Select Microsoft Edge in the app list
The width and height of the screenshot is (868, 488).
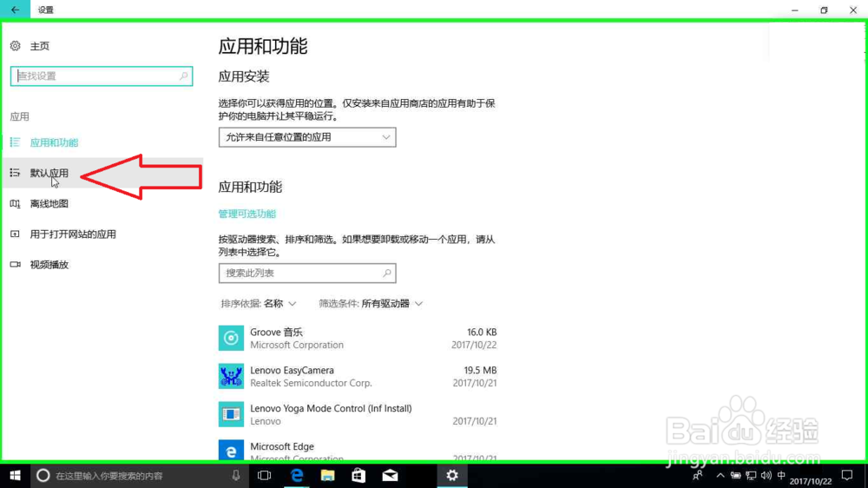(x=358, y=451)
